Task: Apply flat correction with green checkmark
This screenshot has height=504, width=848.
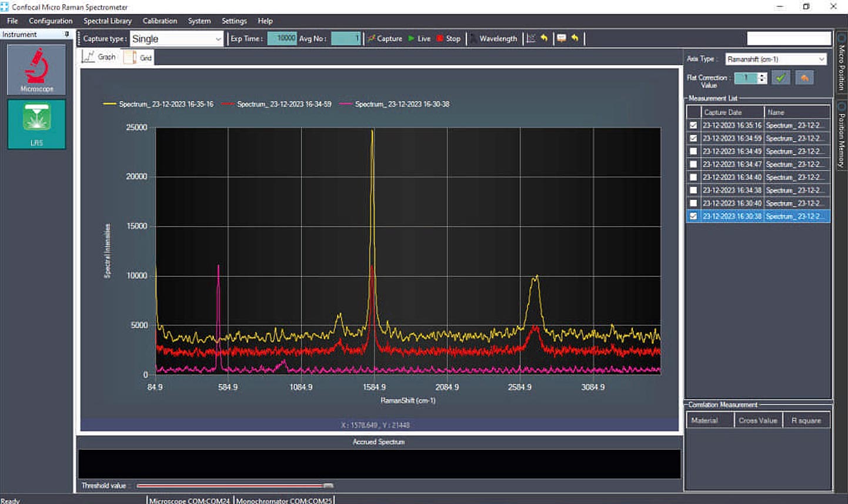Action: point(780,78)
